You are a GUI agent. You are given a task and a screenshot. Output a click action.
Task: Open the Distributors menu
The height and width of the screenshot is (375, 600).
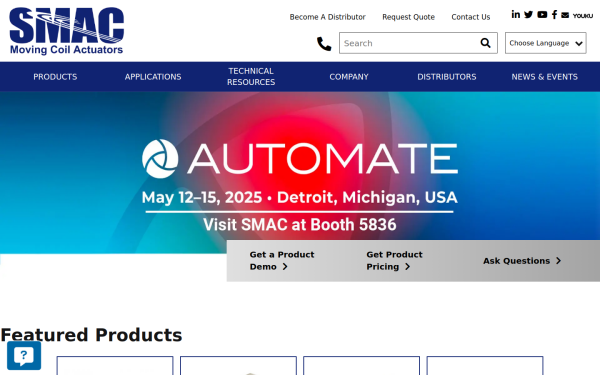pyautogui.click(x=447, y=77)
